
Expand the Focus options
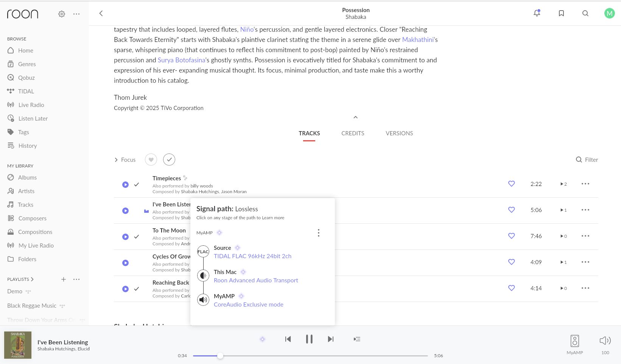point(125,160)
